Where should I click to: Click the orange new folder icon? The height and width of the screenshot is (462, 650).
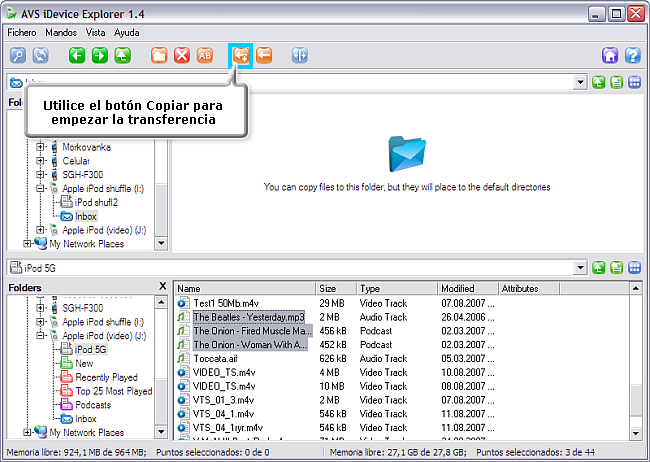(159, 55)
